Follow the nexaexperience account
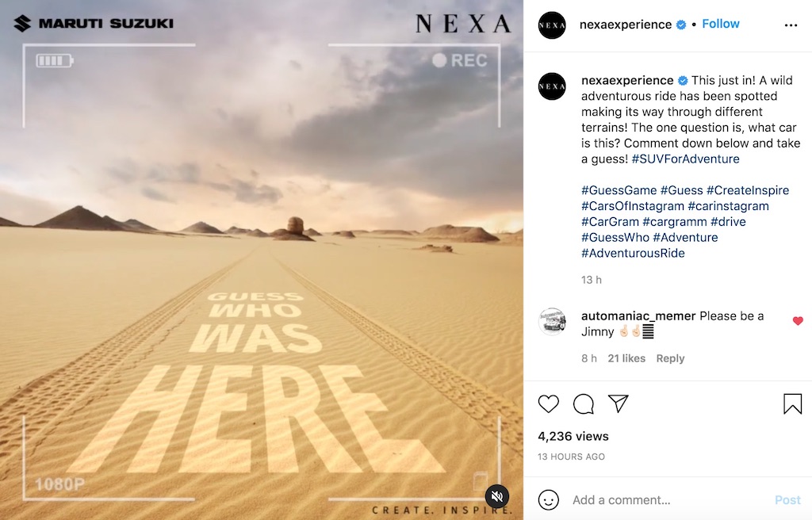The width and height of the screenshot is (812, 520). coord(720,24)
